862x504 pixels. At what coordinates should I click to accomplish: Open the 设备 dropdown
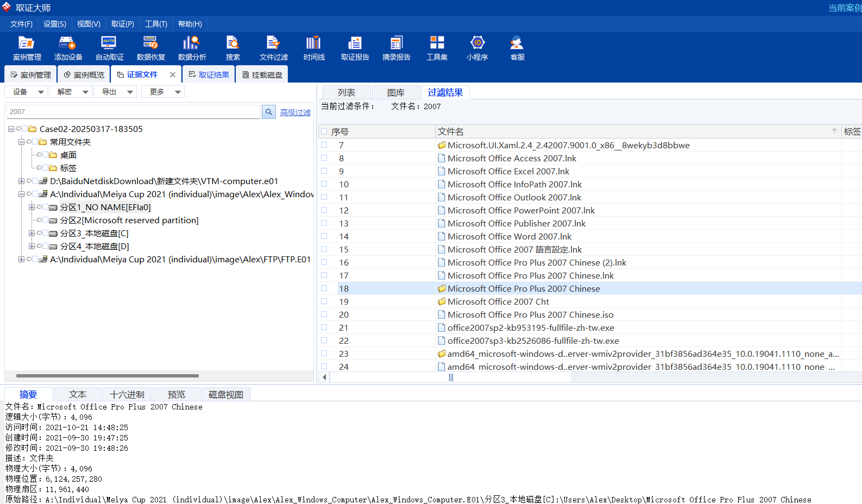tap(26, 92)
